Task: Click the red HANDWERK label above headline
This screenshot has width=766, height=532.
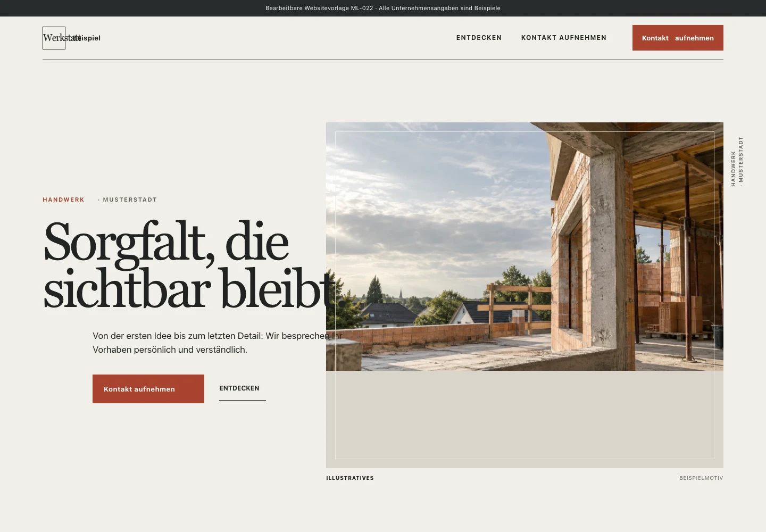Action: click(63, 200)
